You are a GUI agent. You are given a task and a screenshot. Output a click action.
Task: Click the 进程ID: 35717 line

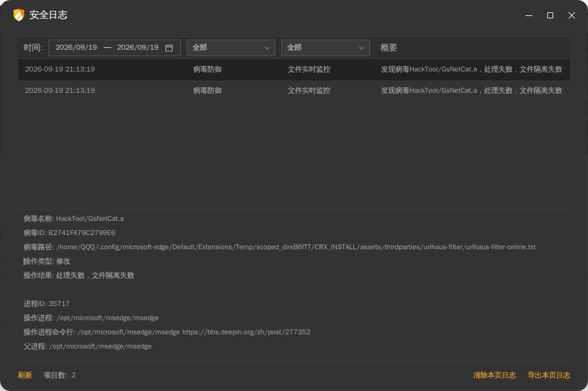point(47,304)
